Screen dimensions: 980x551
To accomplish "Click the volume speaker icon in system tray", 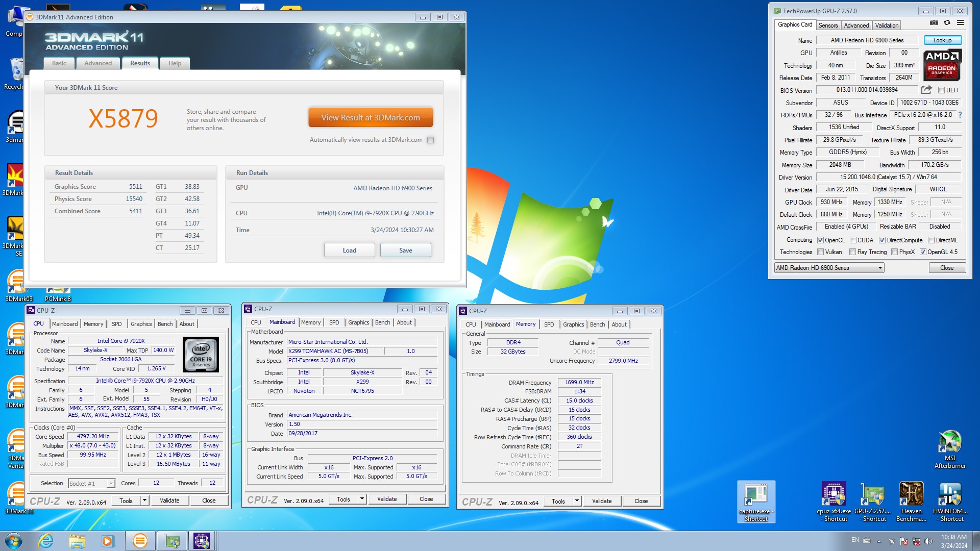I will (928, 541).
